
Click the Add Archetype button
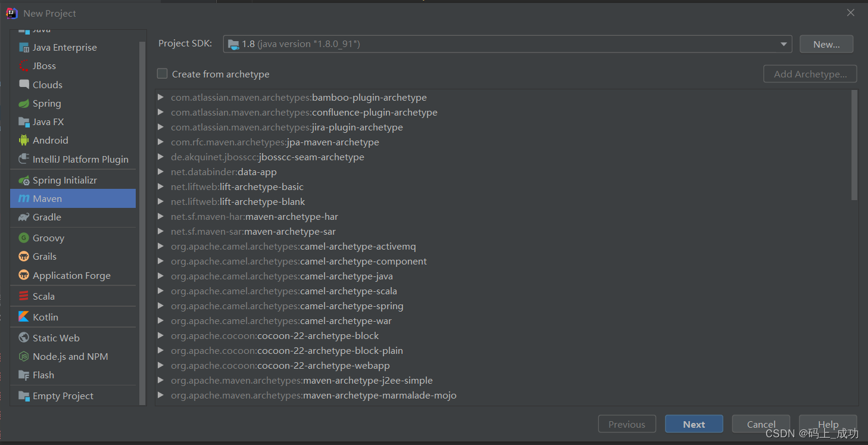[810, 74]
